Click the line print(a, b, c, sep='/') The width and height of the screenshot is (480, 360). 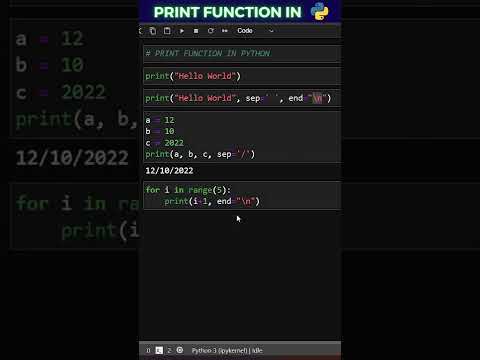[200, 154]
